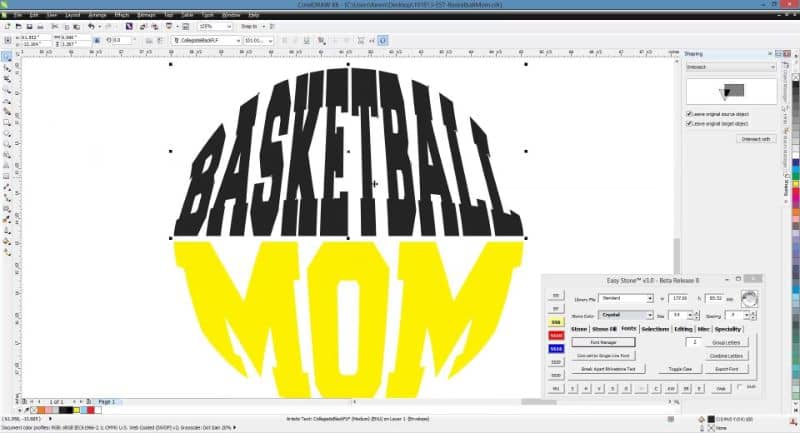Toggle the Multi checkbox in Easy Stone
Image resolution: width=800 pixels, height=433 pixels.
point(740,388)
